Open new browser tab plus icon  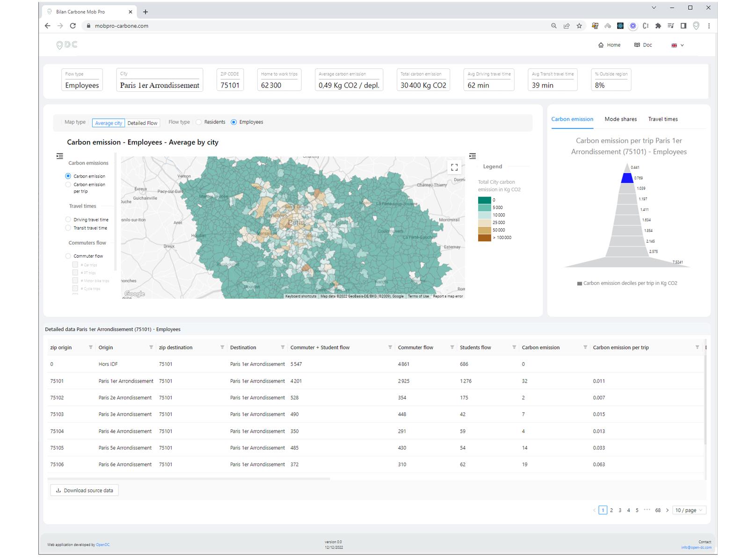(x=145, y=12)
